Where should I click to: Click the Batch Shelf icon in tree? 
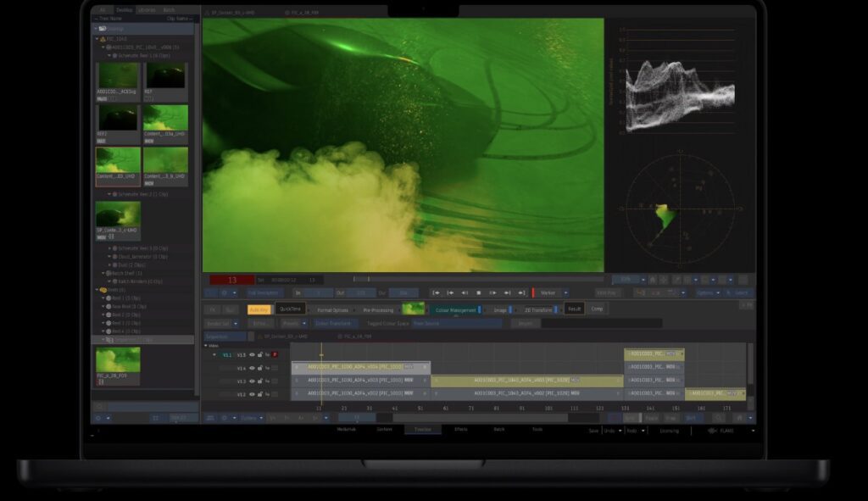(x=108, y=273)
